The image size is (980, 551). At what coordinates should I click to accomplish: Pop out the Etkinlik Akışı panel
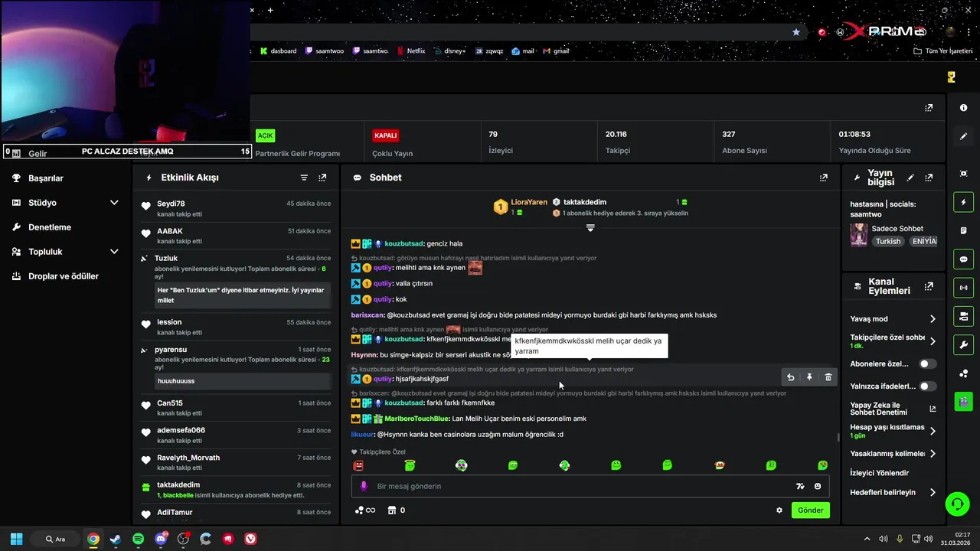(322, 178)
